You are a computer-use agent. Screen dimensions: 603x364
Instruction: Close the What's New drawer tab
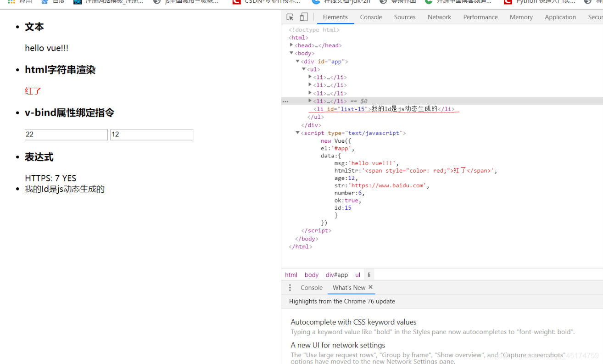pyautogui.click(x=371, y=287)
